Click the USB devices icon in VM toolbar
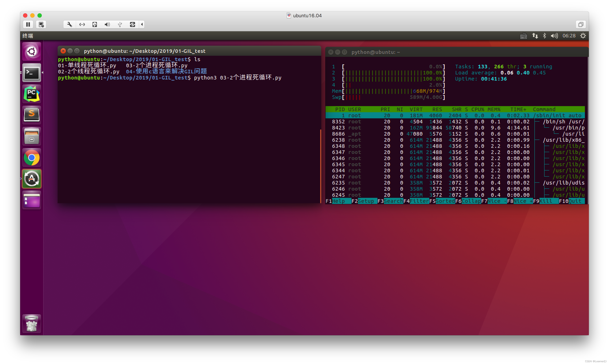609x364 pixels. click(x=120, y=24)
